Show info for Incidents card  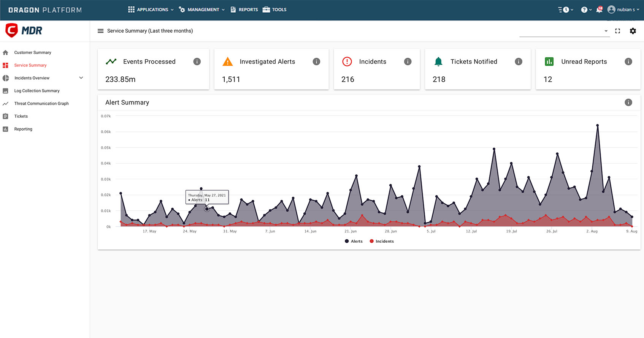(408, 62)
